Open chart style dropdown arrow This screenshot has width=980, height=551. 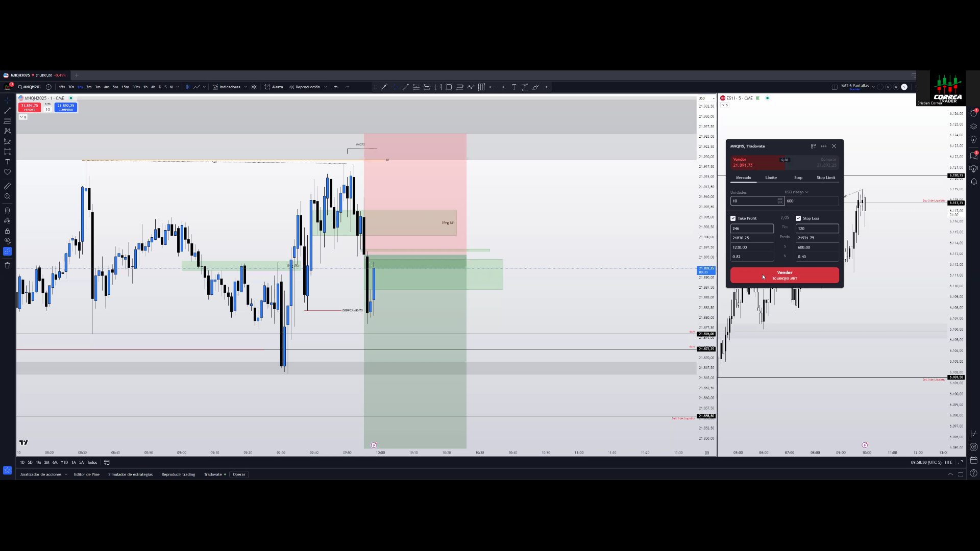(x=204, y=87)
